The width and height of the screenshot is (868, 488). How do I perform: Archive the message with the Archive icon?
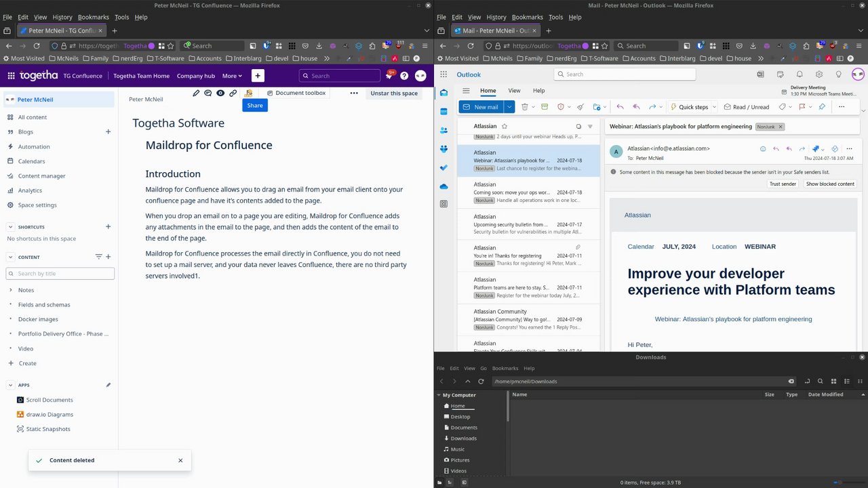tap(545, 107)
